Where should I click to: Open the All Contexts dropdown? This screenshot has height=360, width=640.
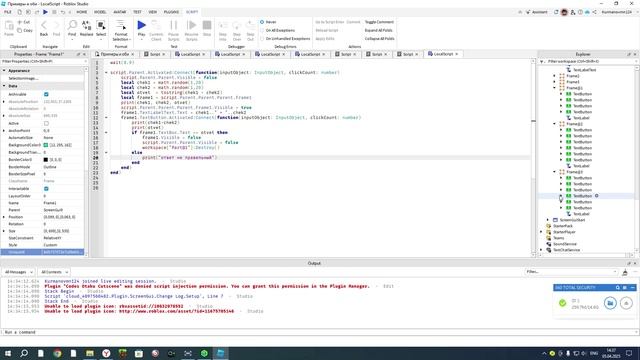tap(54, 272)
